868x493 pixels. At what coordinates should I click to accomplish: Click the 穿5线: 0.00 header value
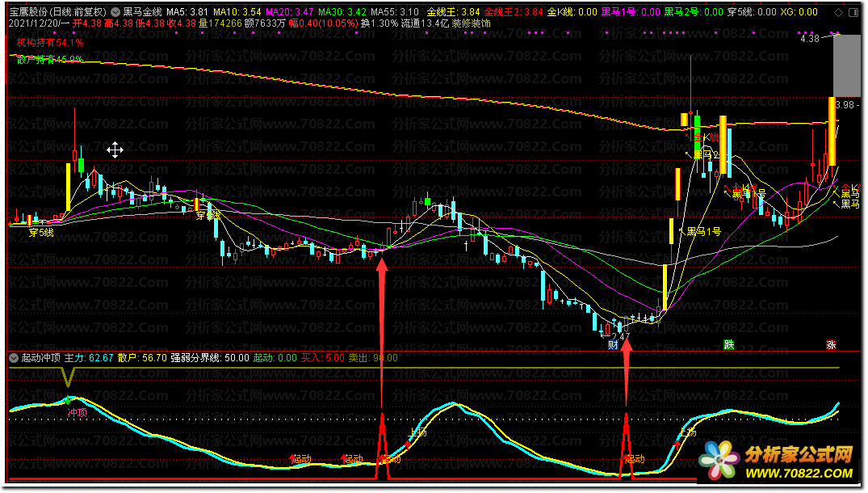(x=752, y=11)
